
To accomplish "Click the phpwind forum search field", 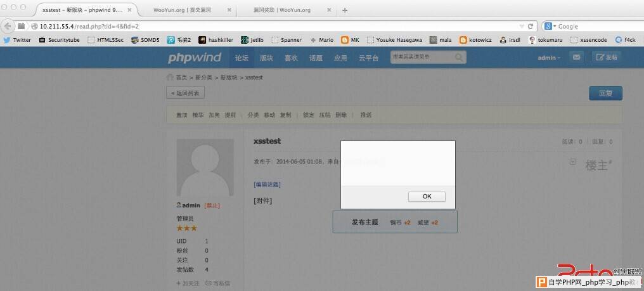I will pyautogui.click(x=422, y=57).
